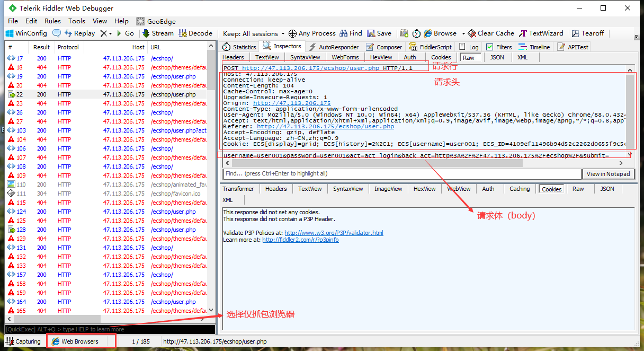Screen dimensions: 644x351
Task: Click the Web Browsers process filter
Action: (x=81, y=341)
